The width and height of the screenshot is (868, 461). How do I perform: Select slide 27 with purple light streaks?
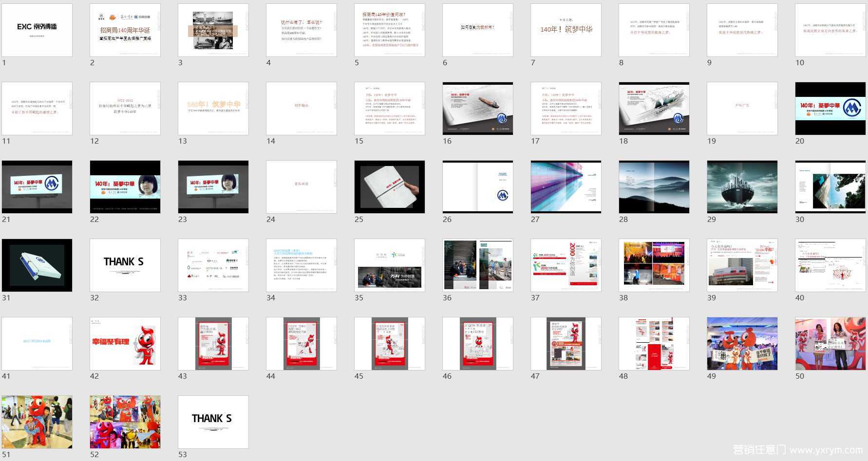pos(566,187)
